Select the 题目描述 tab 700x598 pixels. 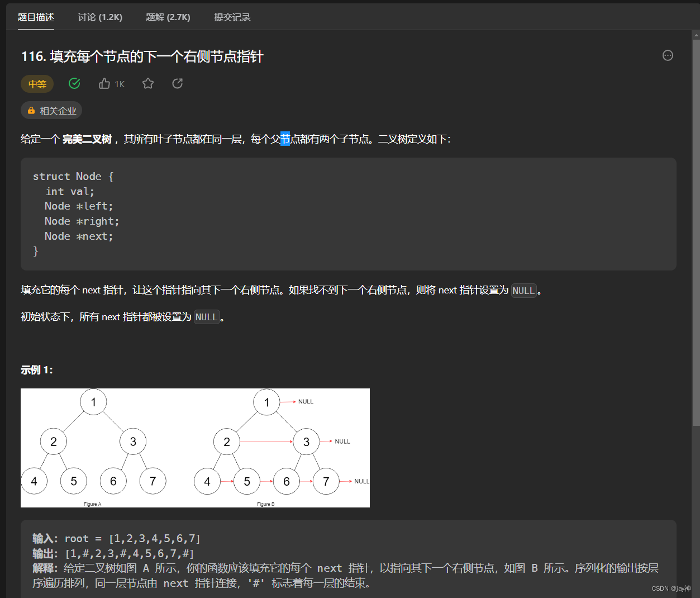pyautogui.click(x=36, y=17)
